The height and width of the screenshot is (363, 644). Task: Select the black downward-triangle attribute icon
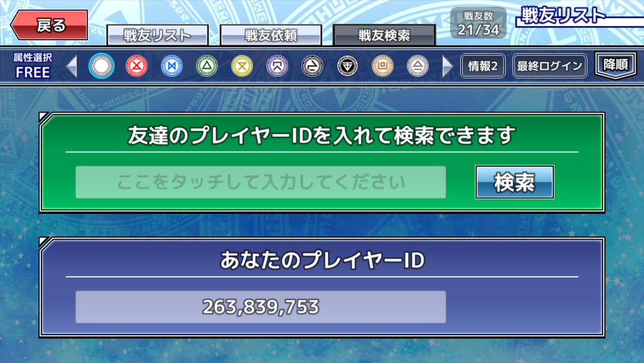pos(347,65)
